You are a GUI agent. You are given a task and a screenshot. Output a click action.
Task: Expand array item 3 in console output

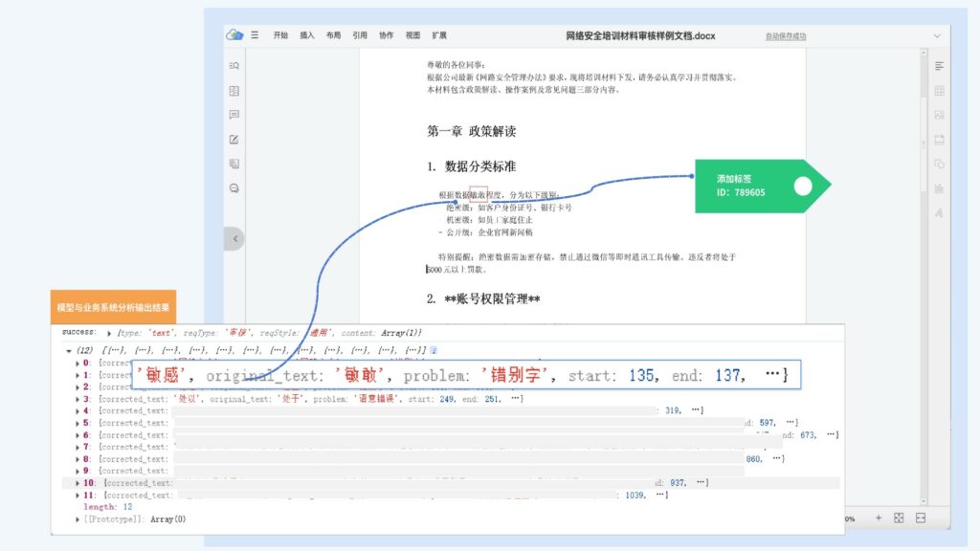coord(78,399)
